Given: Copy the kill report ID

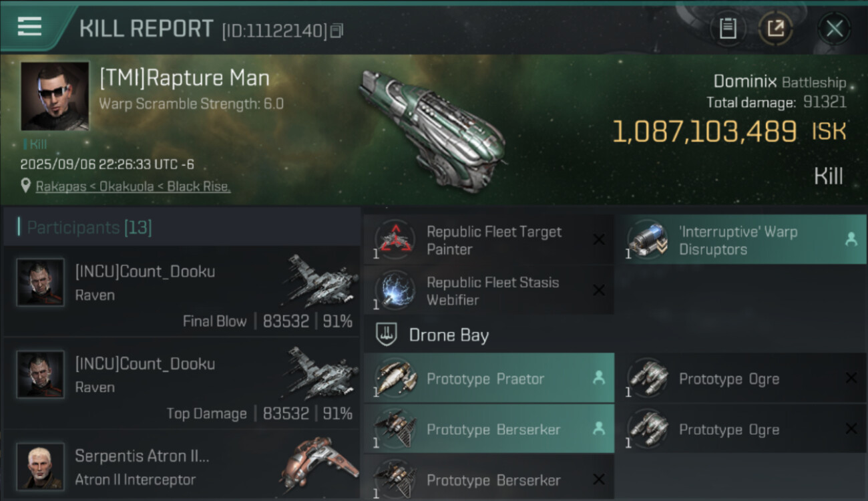Looking at the screenshot, I should (x=337, y=30).
